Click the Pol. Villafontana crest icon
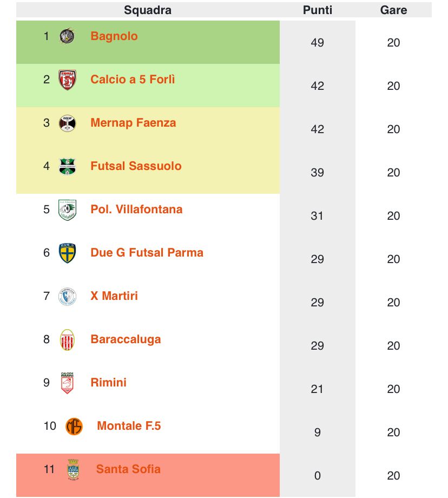This screenshot has width=448, height=498. click(x=67, y=209)
